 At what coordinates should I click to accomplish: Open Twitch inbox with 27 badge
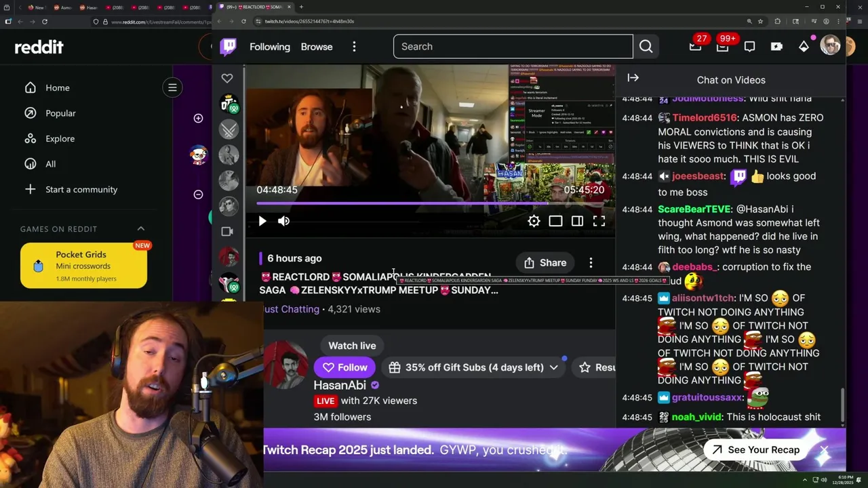click(x=695, y=46)
